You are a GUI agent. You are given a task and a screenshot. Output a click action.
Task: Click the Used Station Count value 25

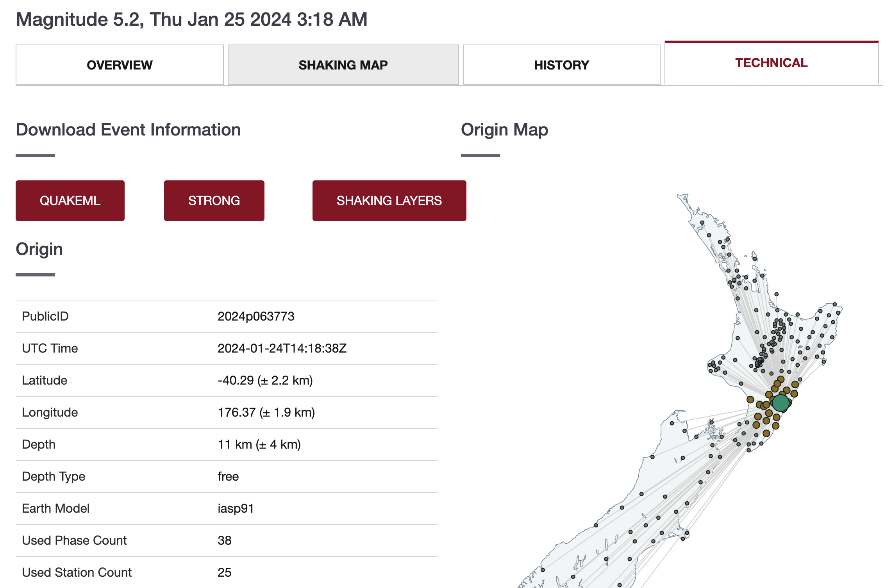point(225,572)
